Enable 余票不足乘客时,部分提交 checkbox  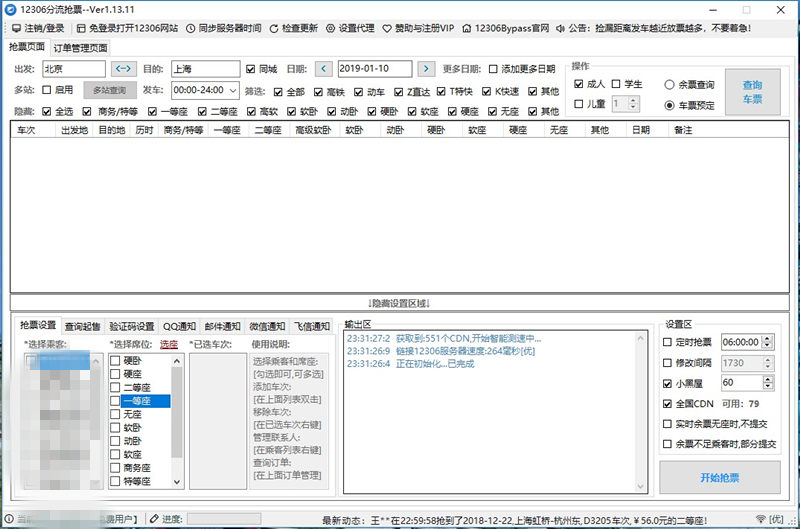pyautogui.click(x=667, y=444)
